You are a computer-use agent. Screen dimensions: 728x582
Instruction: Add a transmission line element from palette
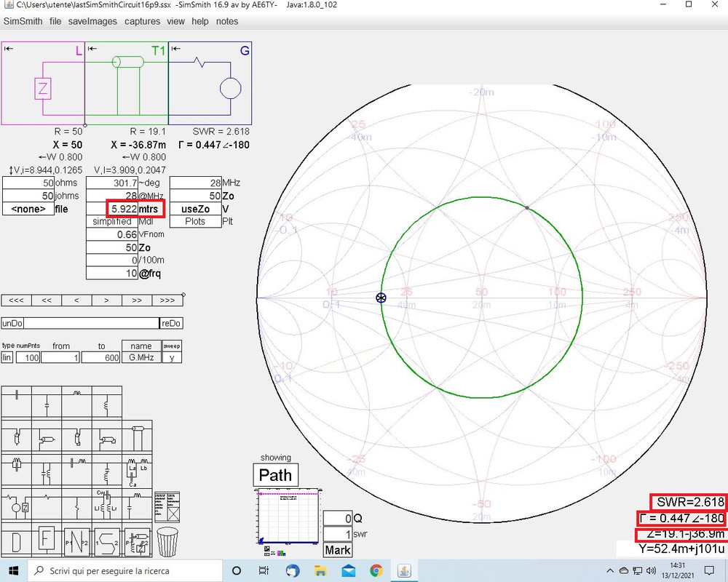137,437
